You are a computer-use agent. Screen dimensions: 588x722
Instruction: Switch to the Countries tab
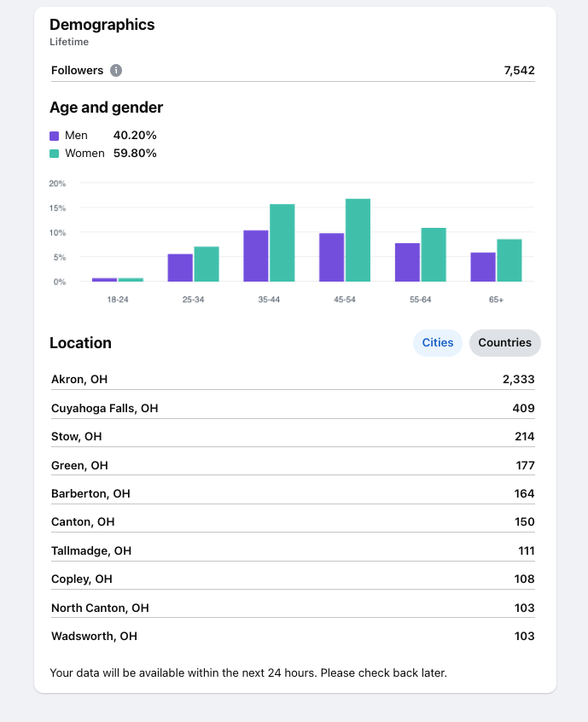[x=504, y=343]
